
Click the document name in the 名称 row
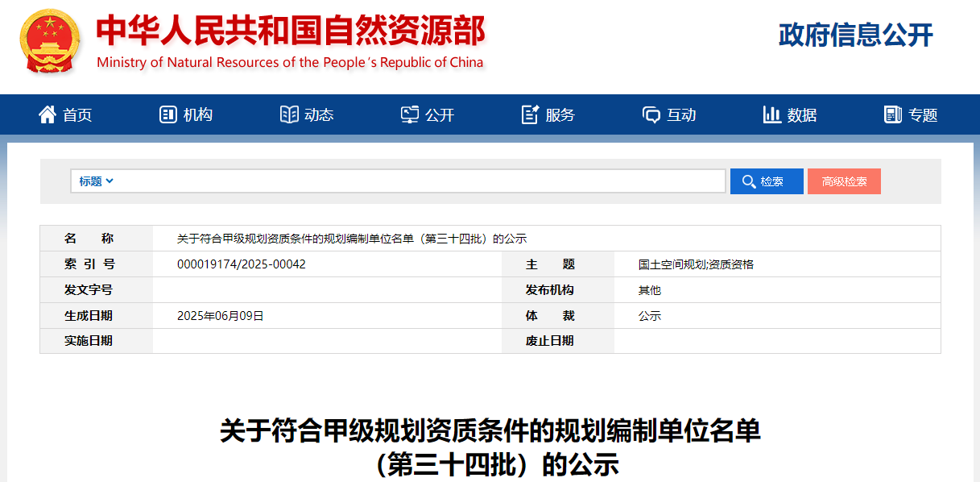click(x=352, y=239)
